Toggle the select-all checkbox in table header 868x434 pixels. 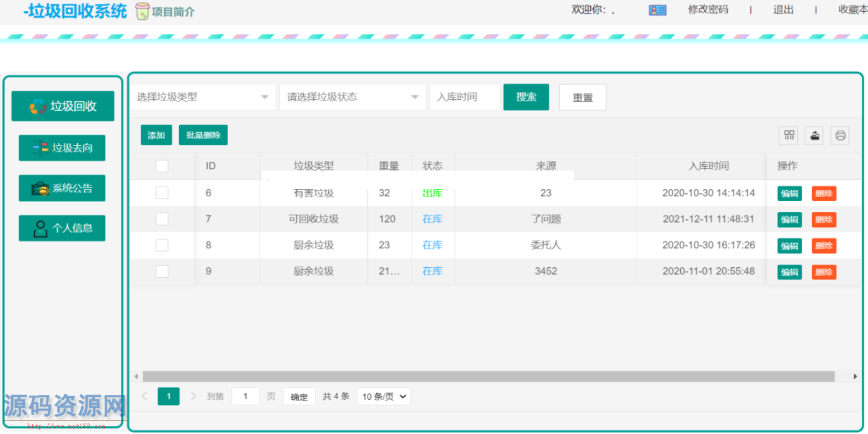click(162, 166)
